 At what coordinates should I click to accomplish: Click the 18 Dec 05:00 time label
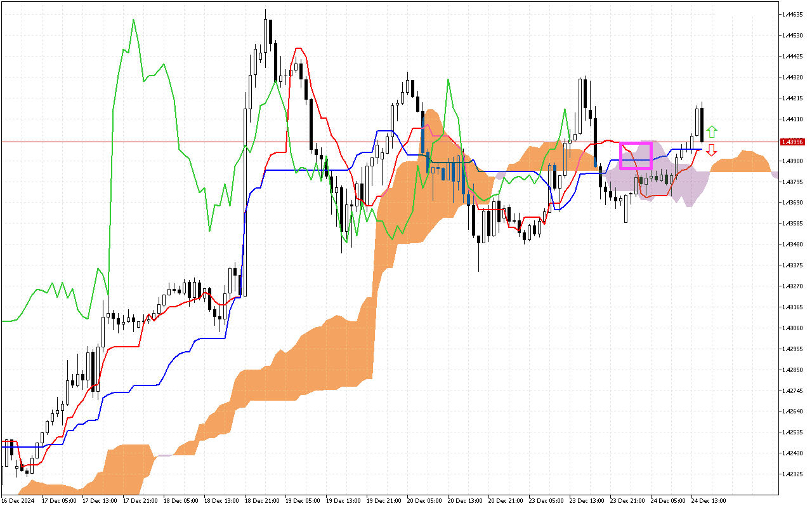[181, 501]
